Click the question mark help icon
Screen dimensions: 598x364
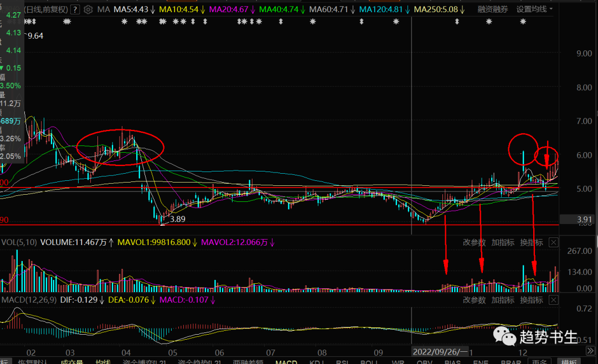pos(75,9)
